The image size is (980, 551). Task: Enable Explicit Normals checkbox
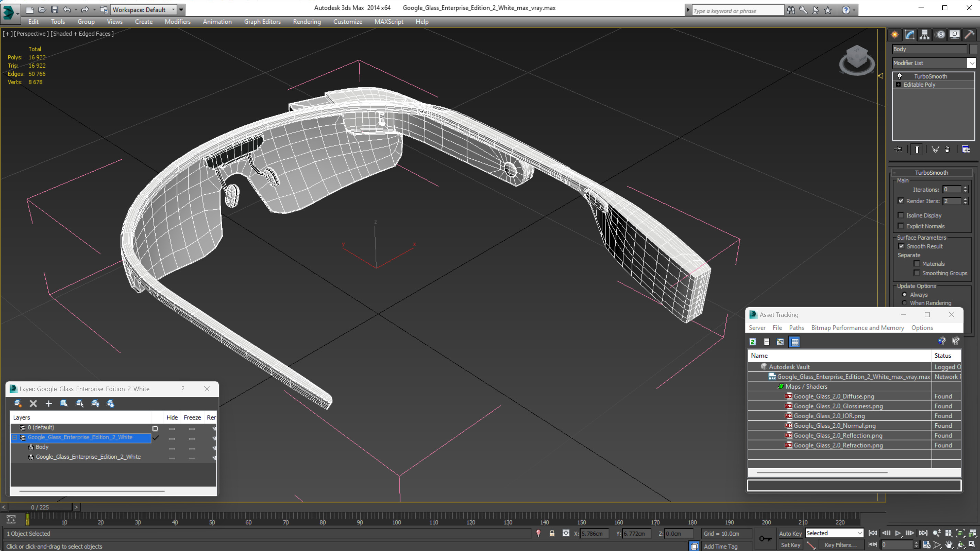tap(901, 226)
